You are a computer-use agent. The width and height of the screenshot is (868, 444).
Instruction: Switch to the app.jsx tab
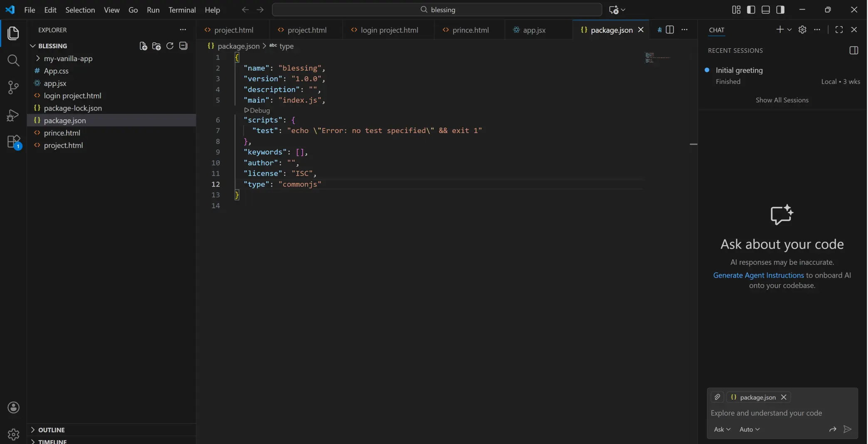pyautogui.click(x=534, y=30)
